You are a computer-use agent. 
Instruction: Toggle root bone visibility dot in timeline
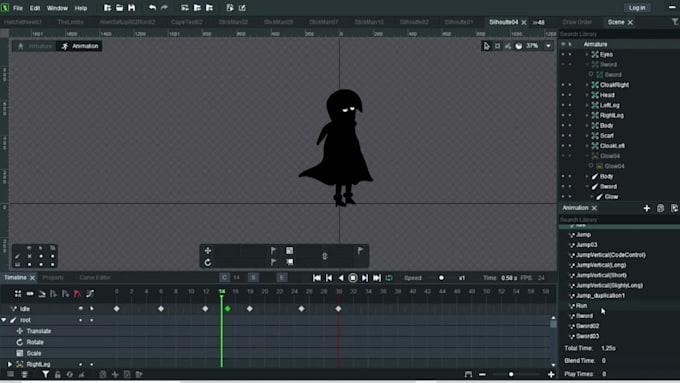(81, 320)
